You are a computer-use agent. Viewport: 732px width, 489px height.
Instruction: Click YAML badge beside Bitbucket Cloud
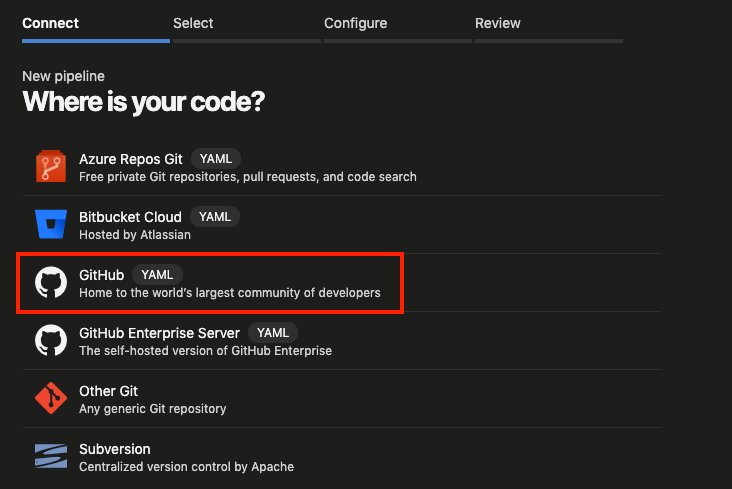215,217
